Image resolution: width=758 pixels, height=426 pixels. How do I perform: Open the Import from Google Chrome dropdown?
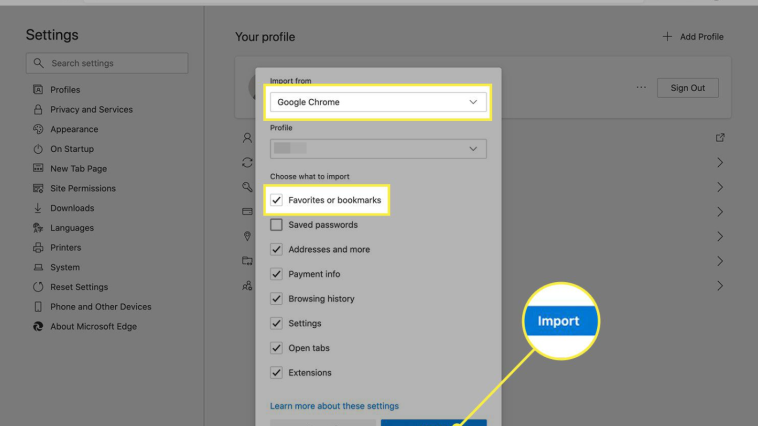(x=378, y=102)
